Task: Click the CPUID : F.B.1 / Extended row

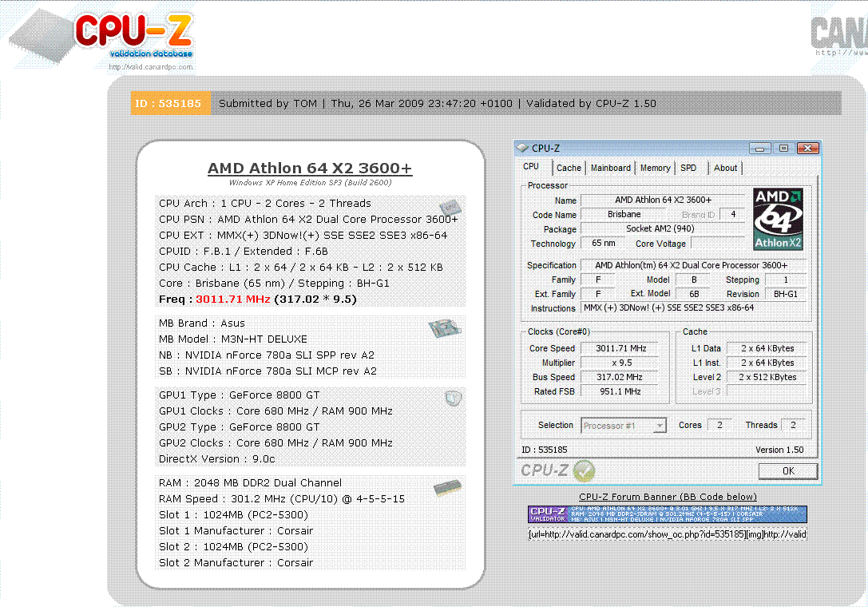Action: (x=244, y=252)
